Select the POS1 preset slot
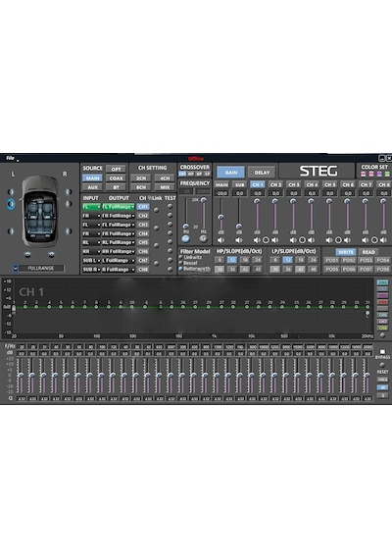392x559 pixels. (x=332, y=260)
